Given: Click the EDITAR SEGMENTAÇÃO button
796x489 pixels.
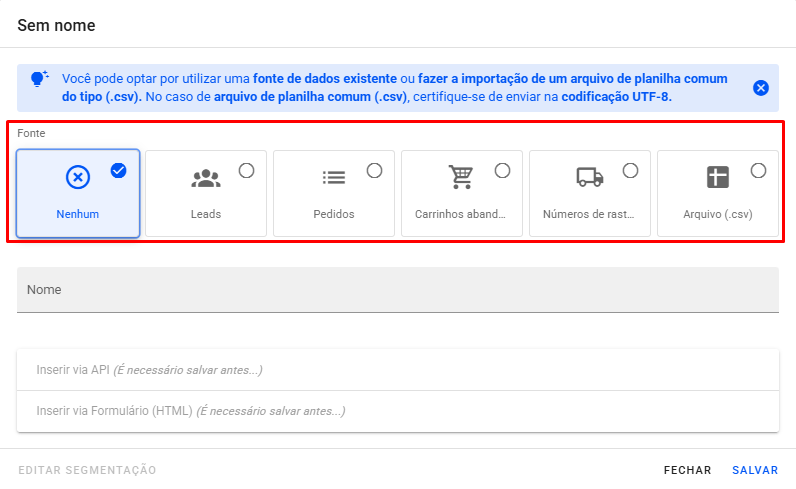Looking at the screenshot, I should coord(87,470).
